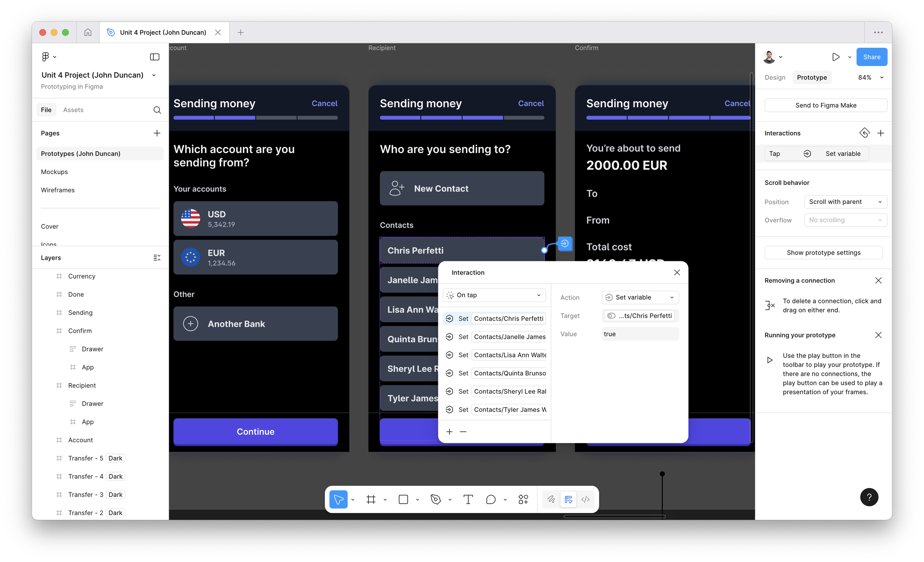Select the Frame tool in toolbar
The image size is (924, 562).
(x=371, y=500)
